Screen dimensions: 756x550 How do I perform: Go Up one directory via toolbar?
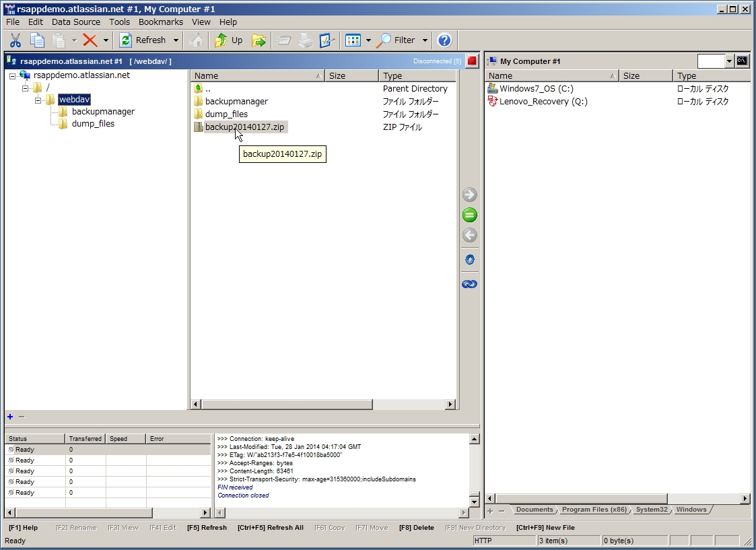(x=229, y=40)
